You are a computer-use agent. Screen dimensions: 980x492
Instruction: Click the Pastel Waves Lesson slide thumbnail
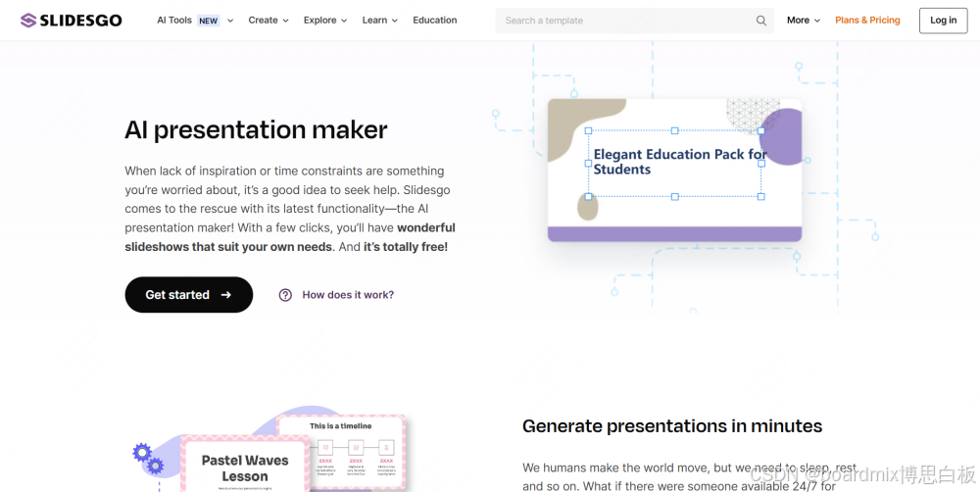click(x=244, y=464)
